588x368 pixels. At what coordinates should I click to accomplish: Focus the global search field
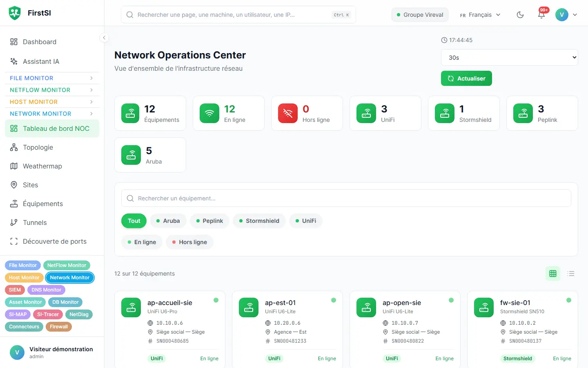[x=238, y=15]
